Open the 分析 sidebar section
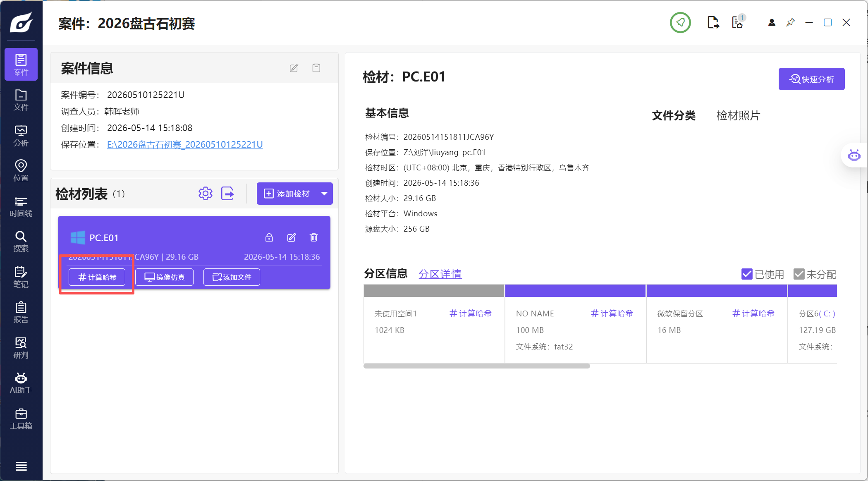 (21, 136)
